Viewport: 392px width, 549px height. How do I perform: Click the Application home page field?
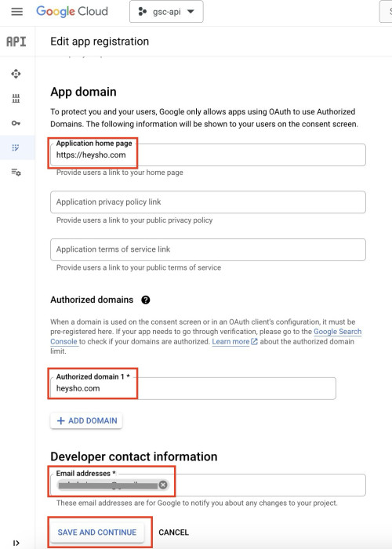pyautogui.click(x=208, y=155)
